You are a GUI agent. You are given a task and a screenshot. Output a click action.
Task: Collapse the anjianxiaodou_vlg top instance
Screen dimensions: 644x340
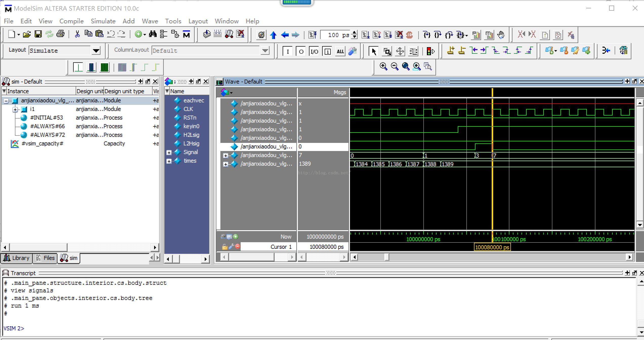(x=6, y=101)
